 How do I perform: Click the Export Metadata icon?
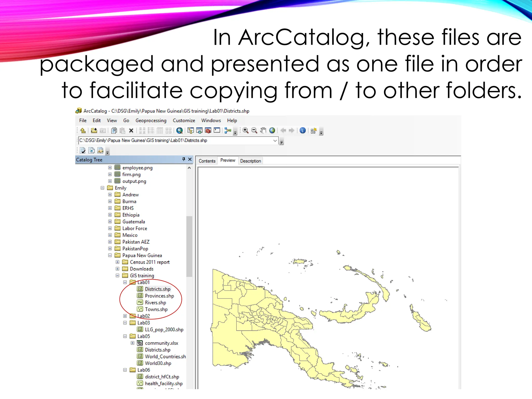pos(91,150)
